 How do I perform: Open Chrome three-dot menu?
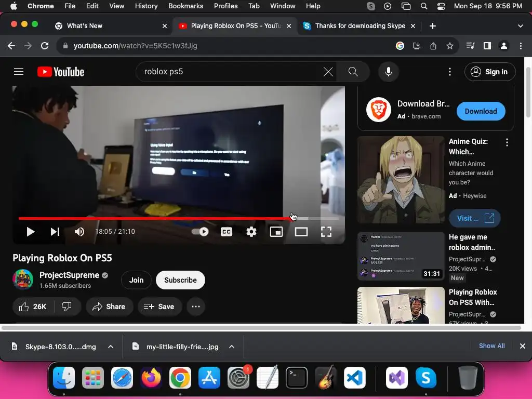[x=521, y=46]
